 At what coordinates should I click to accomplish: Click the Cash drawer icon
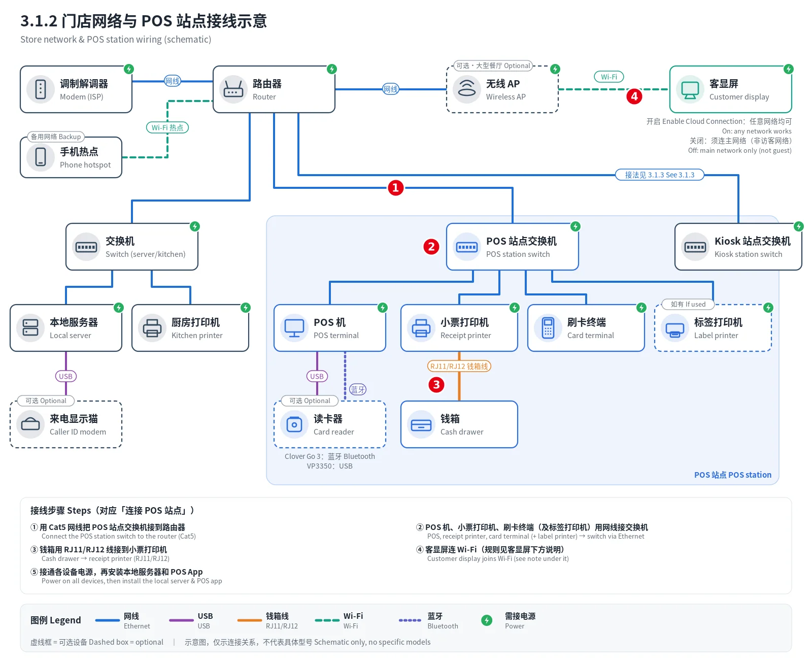click(421, 424)
